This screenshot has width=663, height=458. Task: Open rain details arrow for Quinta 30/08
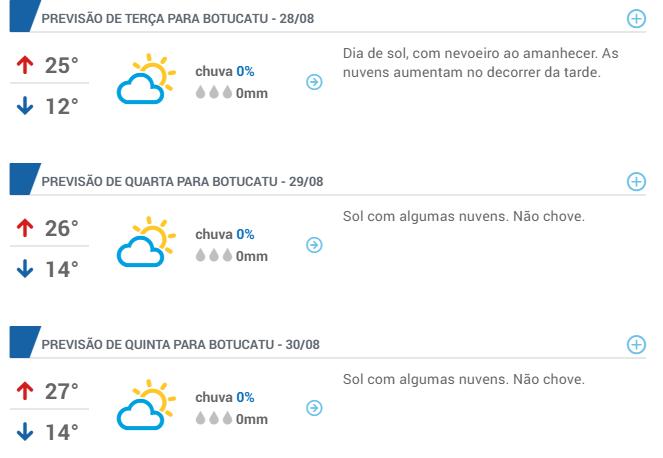pos(314,408)
